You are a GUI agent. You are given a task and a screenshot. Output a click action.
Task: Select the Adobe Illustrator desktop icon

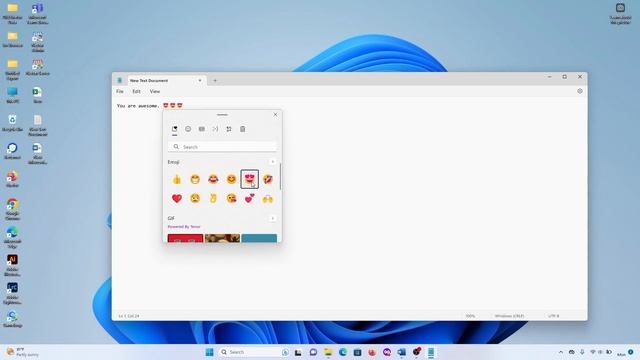point(12,265)
